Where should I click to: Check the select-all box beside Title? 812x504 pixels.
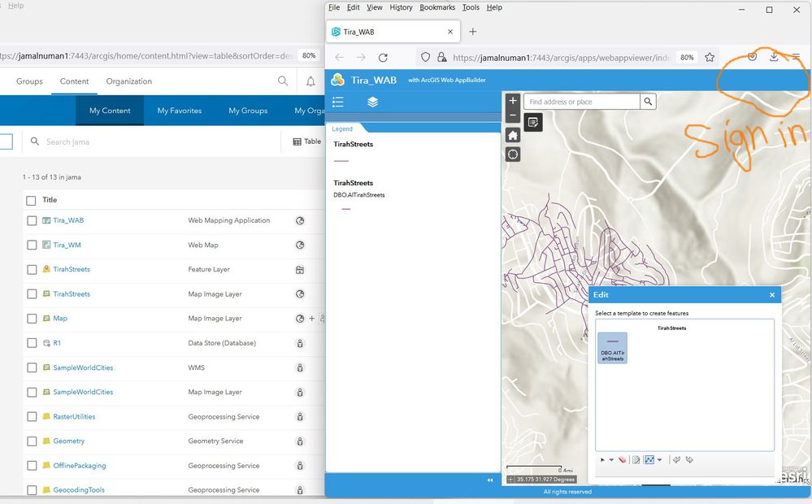tap(31, 201)
